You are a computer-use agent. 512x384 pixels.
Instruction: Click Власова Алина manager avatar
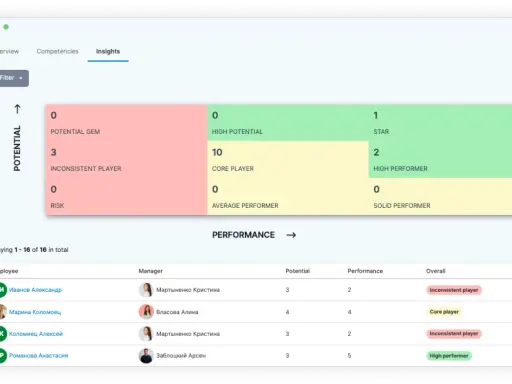click(146, 312)
